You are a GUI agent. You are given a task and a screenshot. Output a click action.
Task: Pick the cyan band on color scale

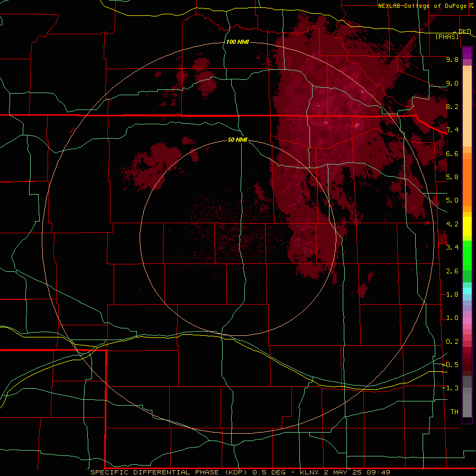(x=467, y=291)
